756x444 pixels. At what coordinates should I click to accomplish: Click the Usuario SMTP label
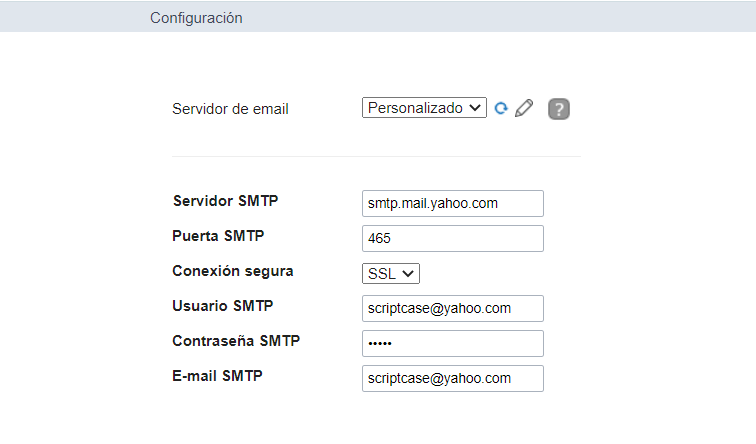[x=223, y=305]
